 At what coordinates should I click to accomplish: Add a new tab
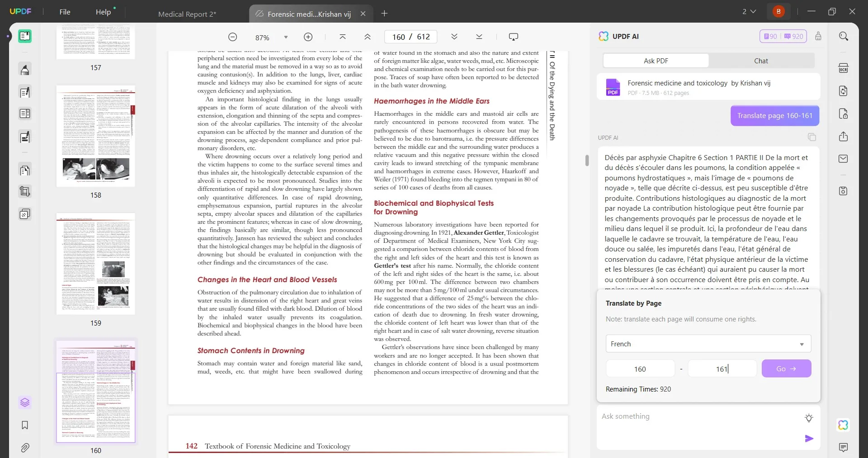(x=384, y=14)
